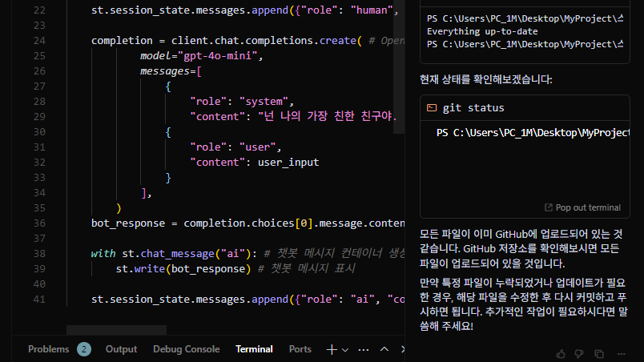Click the 'git status' command text
This screenshot has height=362, width=644.
point(473,108)
